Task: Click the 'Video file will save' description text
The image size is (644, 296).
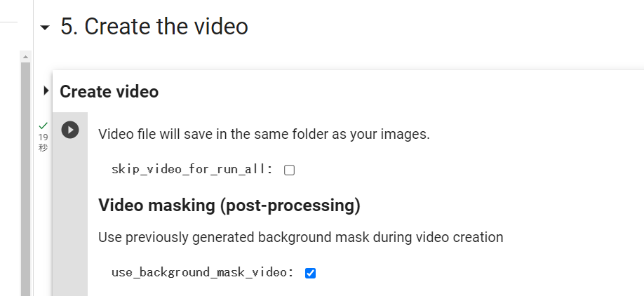Action: point(264,134)
